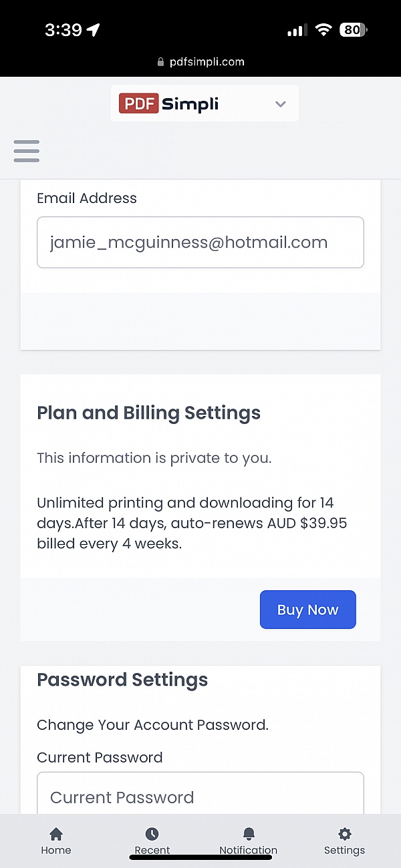Focus the Email Address input field
Viewport: 401px width, 868px height.
[x=200, y=242]
